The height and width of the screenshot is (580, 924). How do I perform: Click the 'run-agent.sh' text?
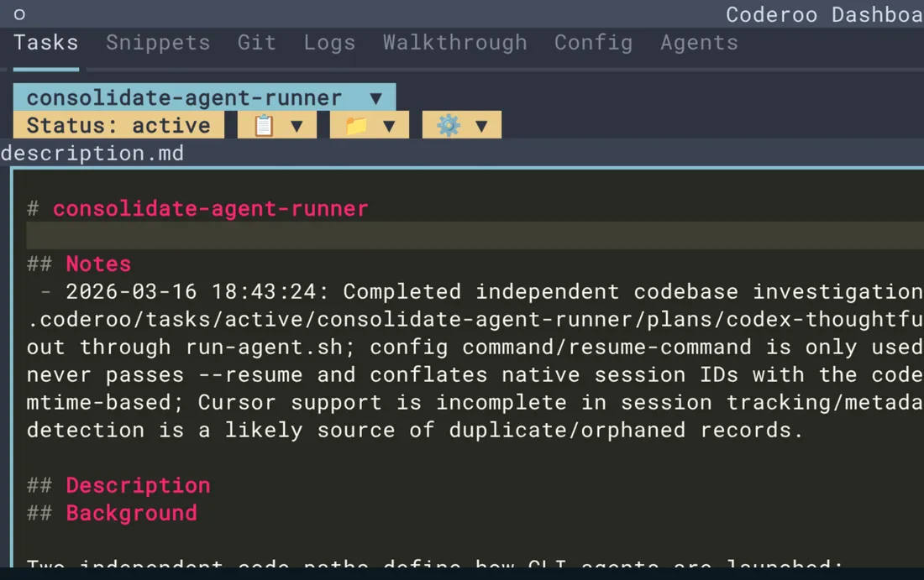264,347
